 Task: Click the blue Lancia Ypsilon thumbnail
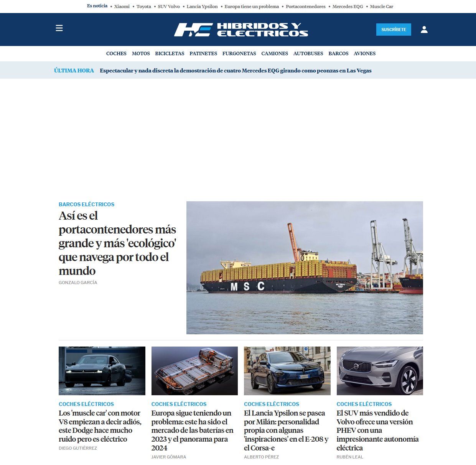[287, 371]
